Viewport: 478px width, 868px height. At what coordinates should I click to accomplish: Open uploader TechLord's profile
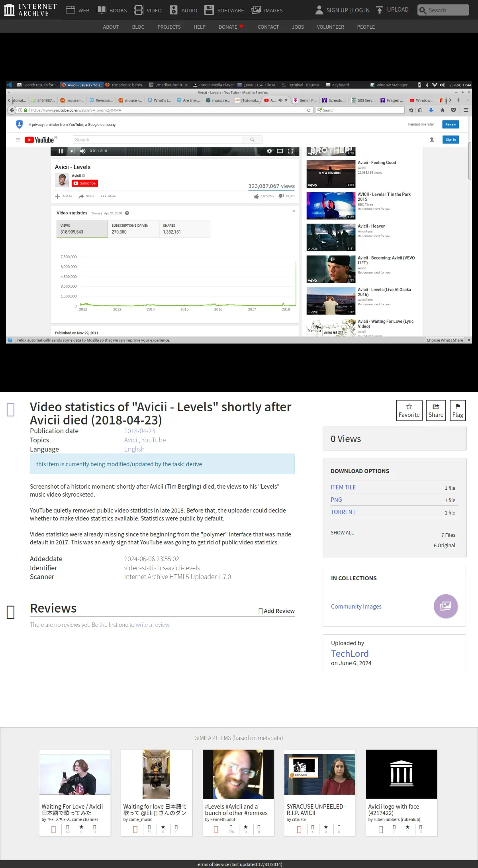pos(350,654)
